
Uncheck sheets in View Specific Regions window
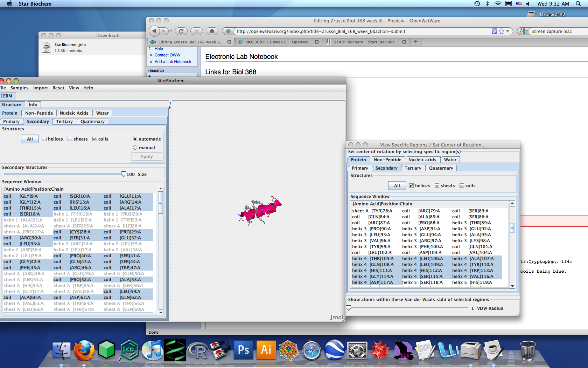(x=437, y=186)
